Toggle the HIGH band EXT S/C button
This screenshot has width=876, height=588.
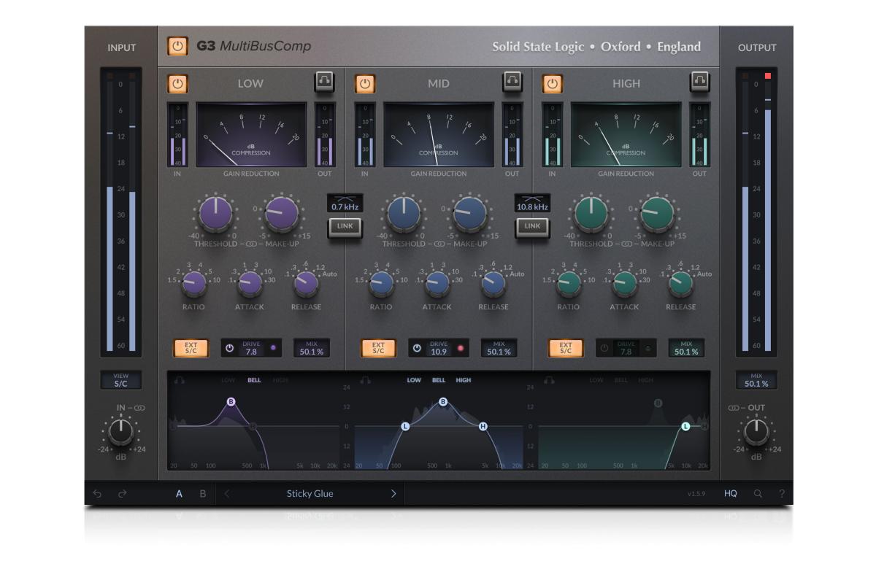[566, 348]
